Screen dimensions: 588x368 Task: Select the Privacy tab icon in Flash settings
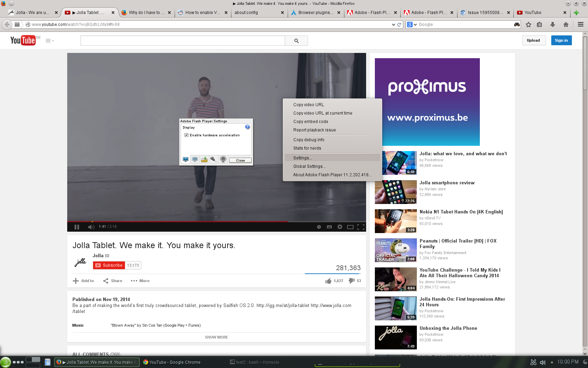click(x=195, y=159)
